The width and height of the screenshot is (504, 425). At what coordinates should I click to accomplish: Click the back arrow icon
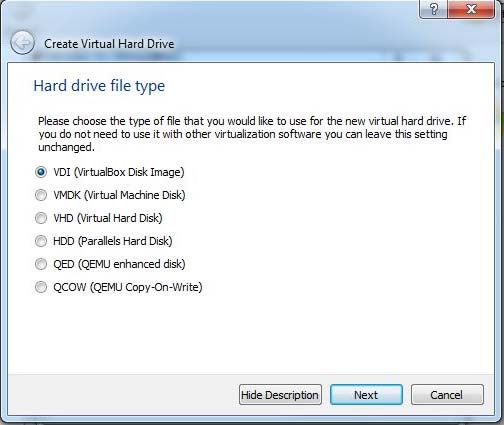(x=22, y=43)
